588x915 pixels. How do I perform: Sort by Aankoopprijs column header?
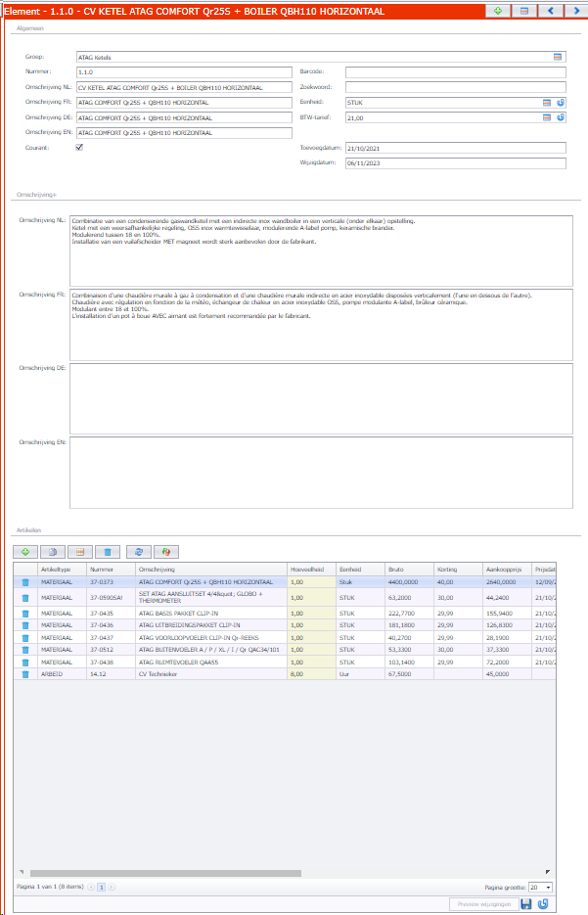tap(507, 569)
